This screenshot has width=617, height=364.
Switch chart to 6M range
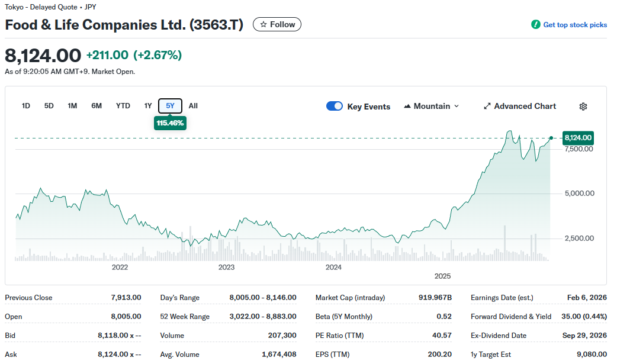point(97,106)
